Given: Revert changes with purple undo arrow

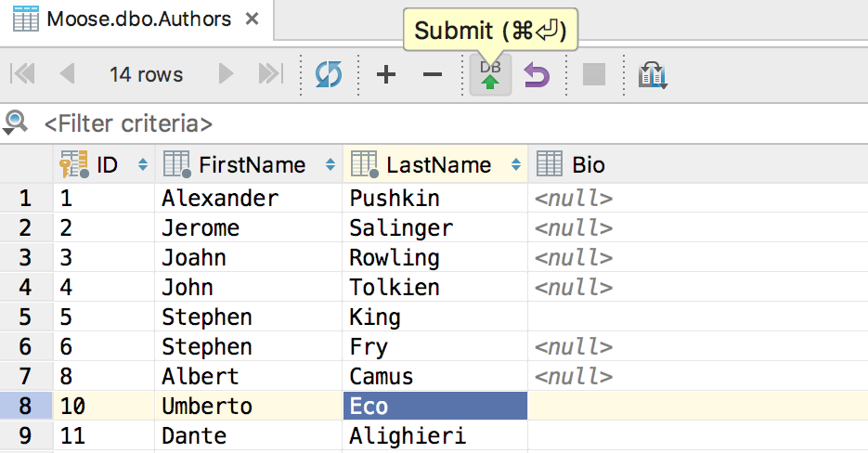Looking at the screenshot, I should point(537,75).
